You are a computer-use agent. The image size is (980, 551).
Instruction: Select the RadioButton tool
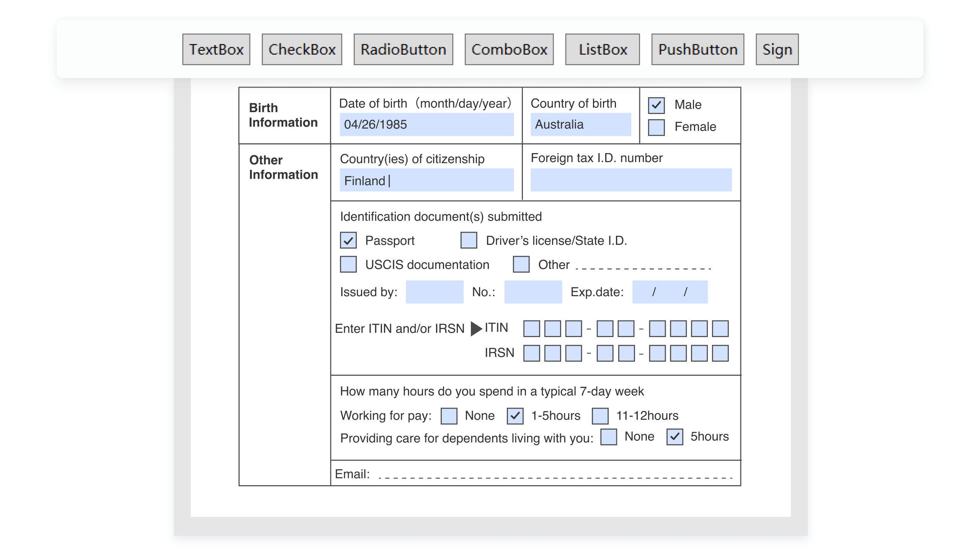[x=403, y=49]
